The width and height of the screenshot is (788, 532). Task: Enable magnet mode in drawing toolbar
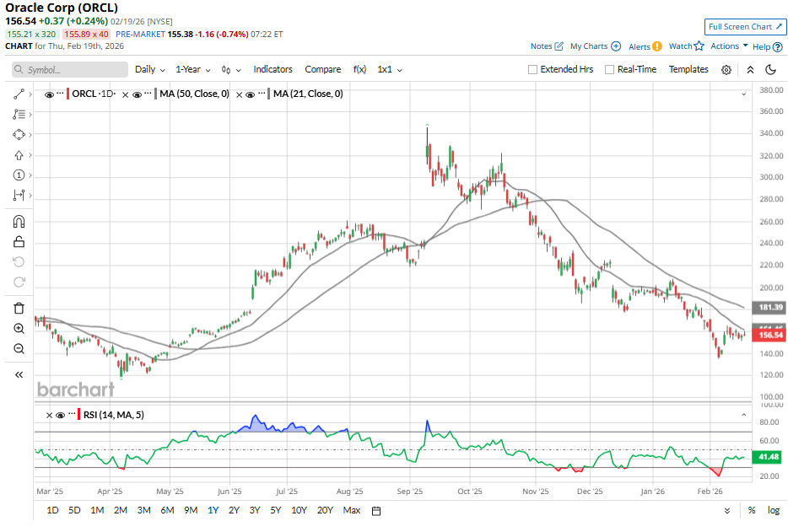(17, 221)
